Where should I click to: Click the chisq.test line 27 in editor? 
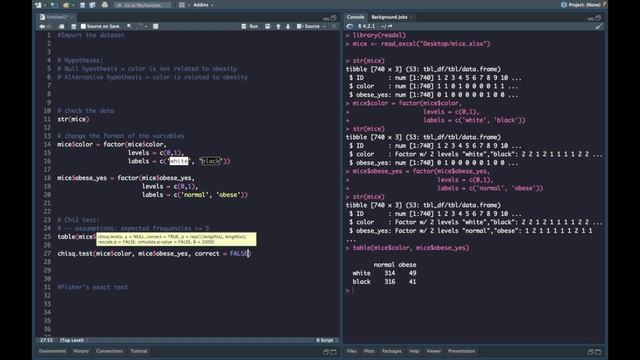pos(154,253)
